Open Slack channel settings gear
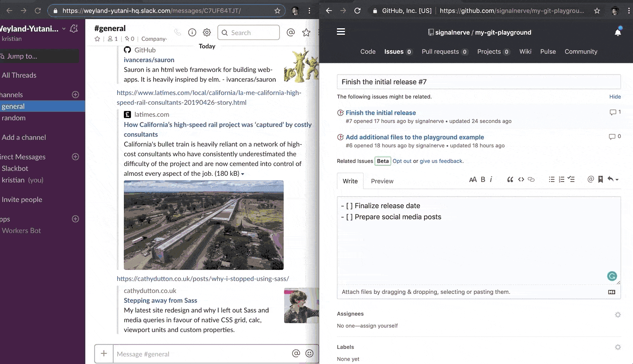The width and height of the screenshot is (633, 364). [207, 32]
